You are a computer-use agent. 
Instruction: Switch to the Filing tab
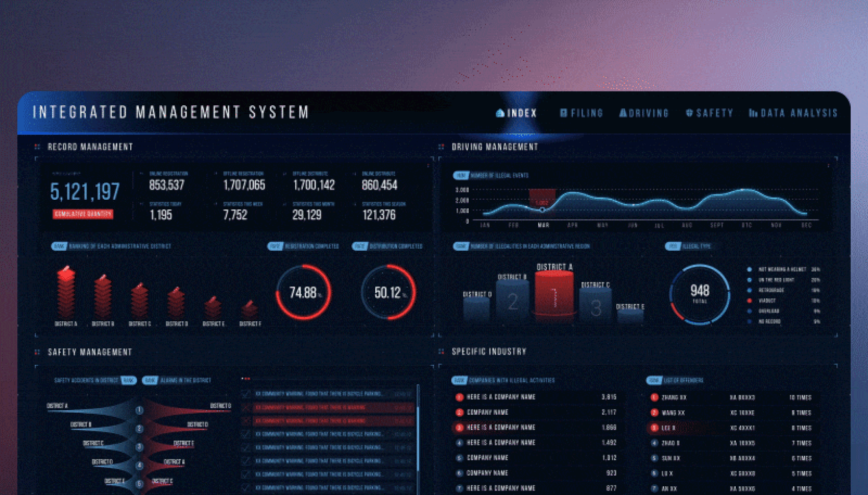coord(582,113)
